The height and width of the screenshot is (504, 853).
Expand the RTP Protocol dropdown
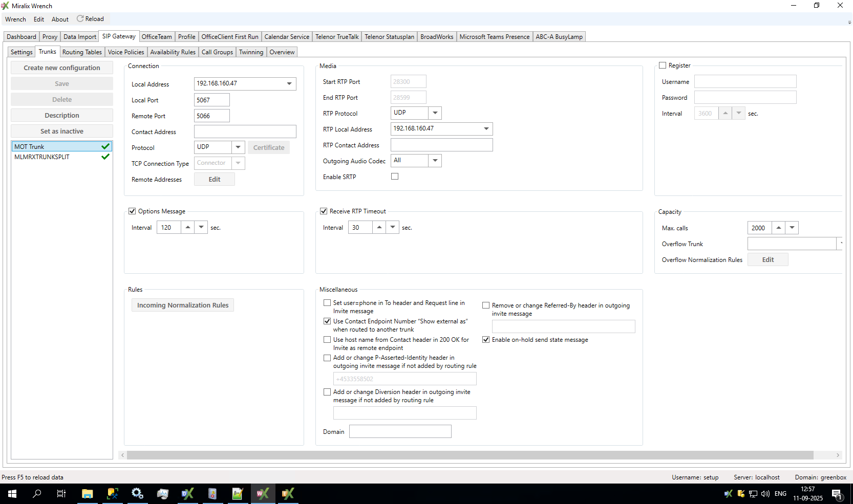(x=435, y=113)
